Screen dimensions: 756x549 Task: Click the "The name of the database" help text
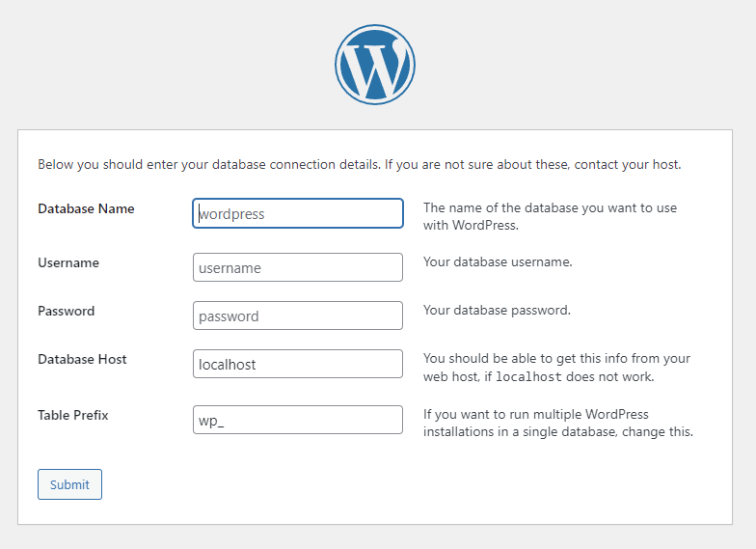coord(550,216)
